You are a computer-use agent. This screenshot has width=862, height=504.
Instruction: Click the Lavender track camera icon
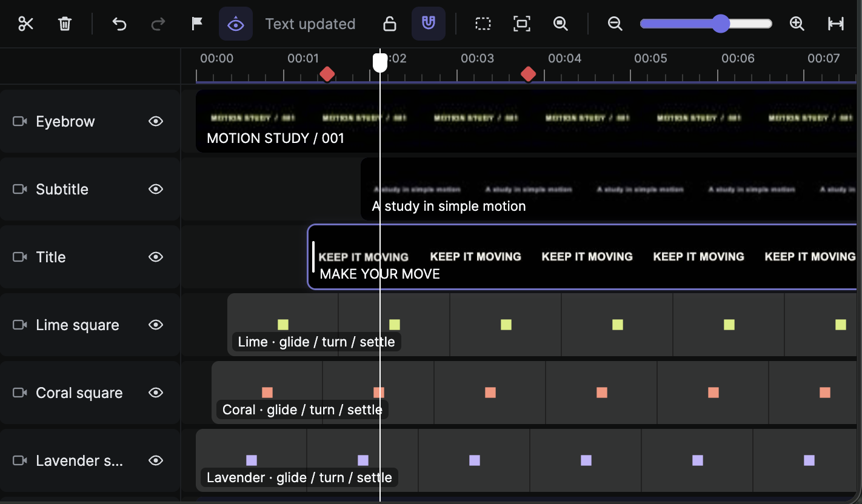click(20, 460)
